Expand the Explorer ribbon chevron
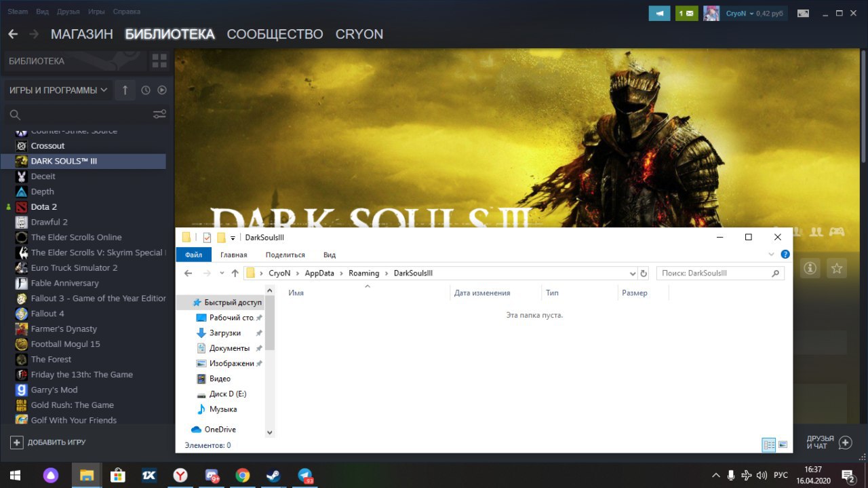The width and height of the screenshot is (868, 488). click(771, 255)
